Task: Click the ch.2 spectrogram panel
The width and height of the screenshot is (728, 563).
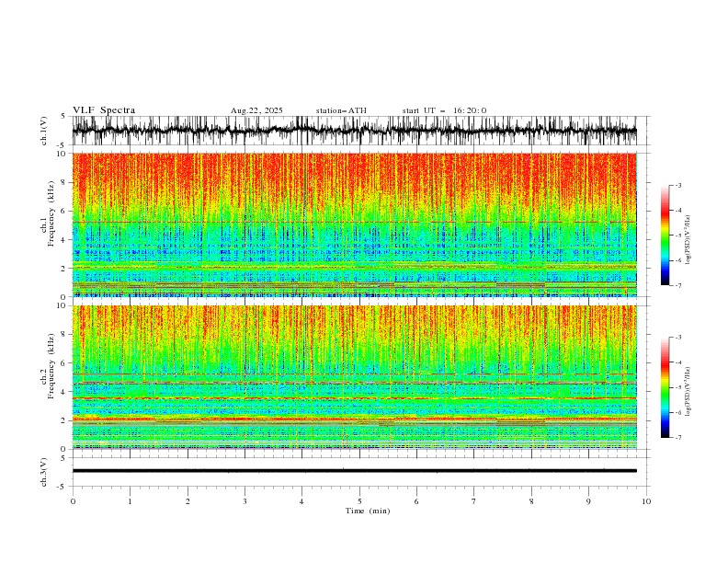Action: pos(354,377)
